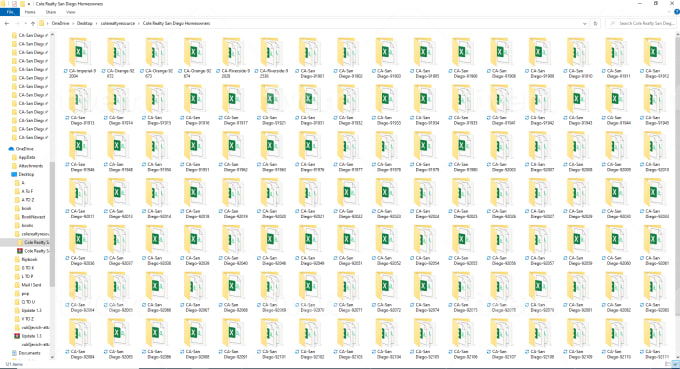Viewport: 680px width, 369px height.
Task: Select the CA-San Diego-92011 folder
Action: 81,199
